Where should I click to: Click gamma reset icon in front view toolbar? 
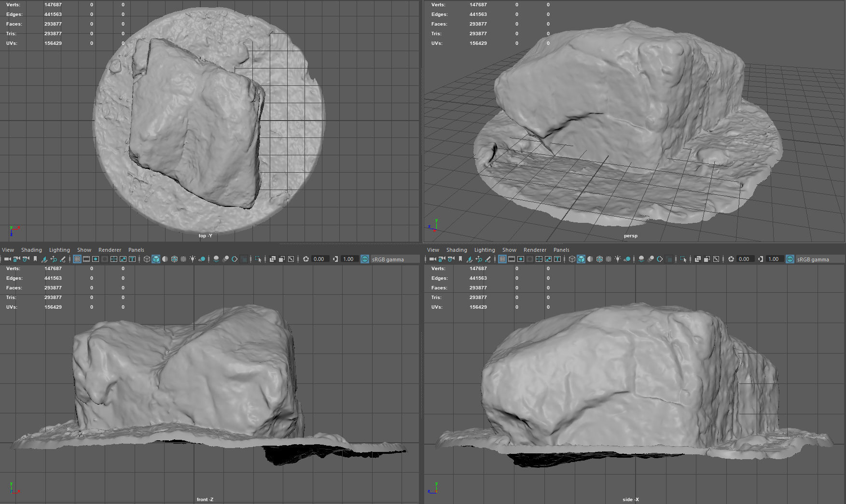335,259
